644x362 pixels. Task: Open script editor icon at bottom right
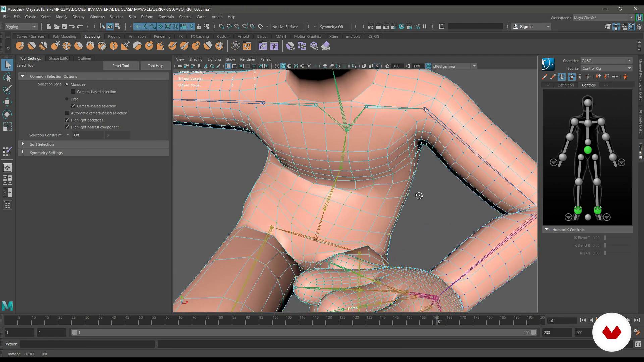(x=638, y=344)
